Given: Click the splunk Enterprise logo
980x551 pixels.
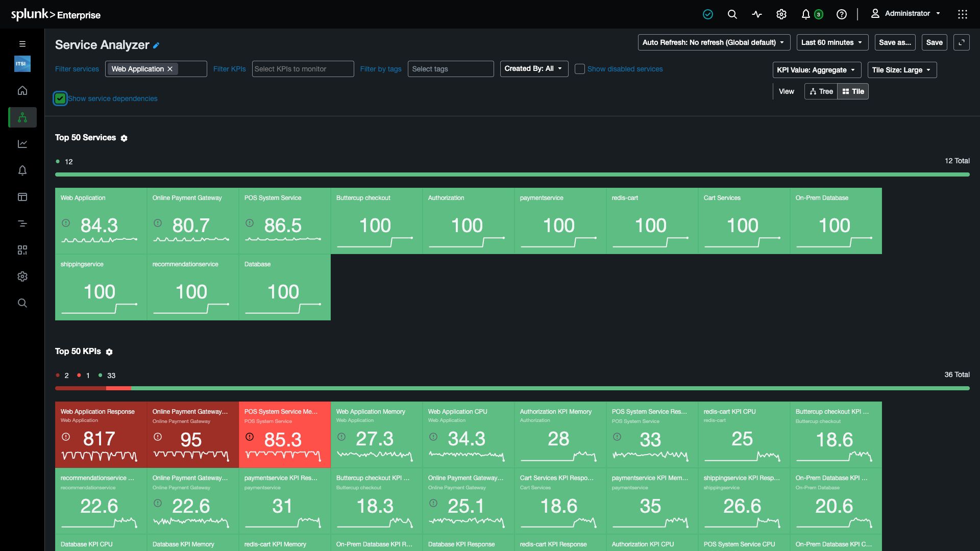Looking at the screenshot, I should coord(56,14).
